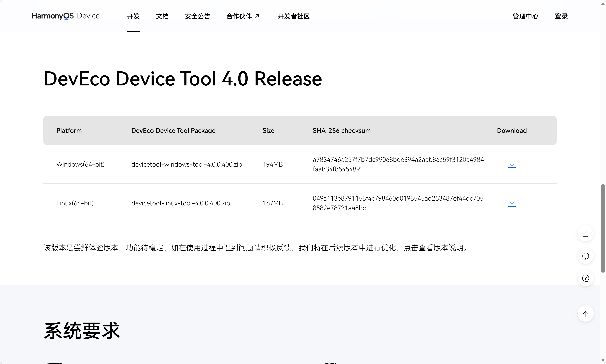The width and height of the screenshot is (606, 364).
Task: Click the scrollbar down arrow
Action: (603, 361)
